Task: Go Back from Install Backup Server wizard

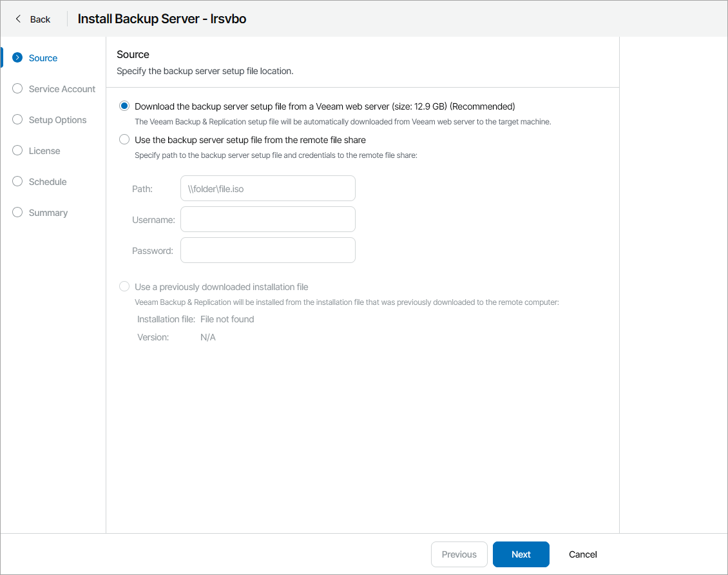Action: click(x=32, y=19)
